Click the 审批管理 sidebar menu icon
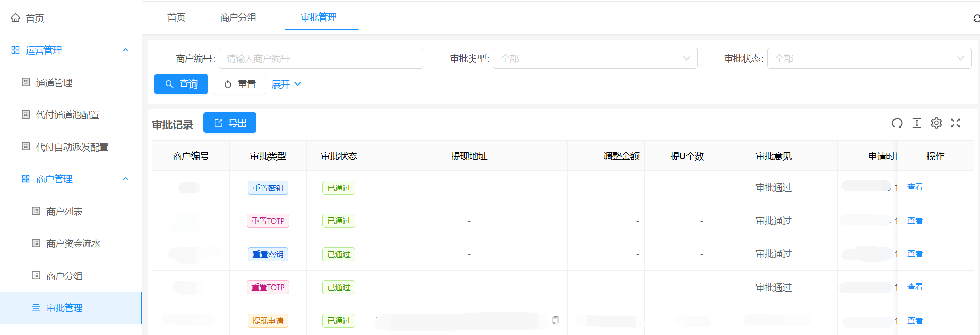This screenshot has height=335, width=980. click(36, 308)
